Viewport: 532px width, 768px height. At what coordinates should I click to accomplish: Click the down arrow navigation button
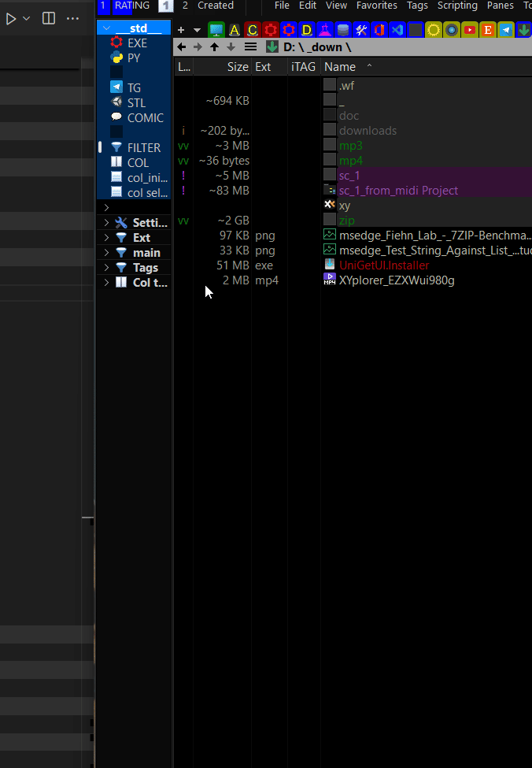231,47
